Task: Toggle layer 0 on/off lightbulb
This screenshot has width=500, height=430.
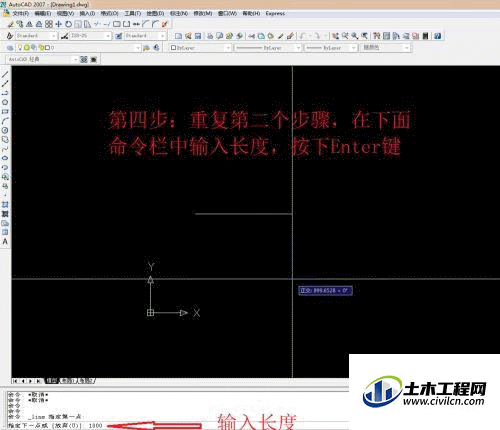Action: tap(20, 47)
